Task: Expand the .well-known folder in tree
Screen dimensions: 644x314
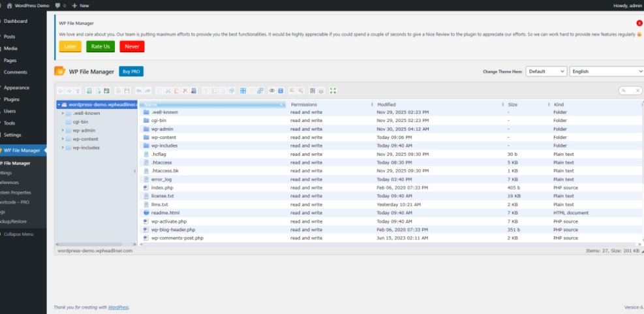Action: point(63,113)
